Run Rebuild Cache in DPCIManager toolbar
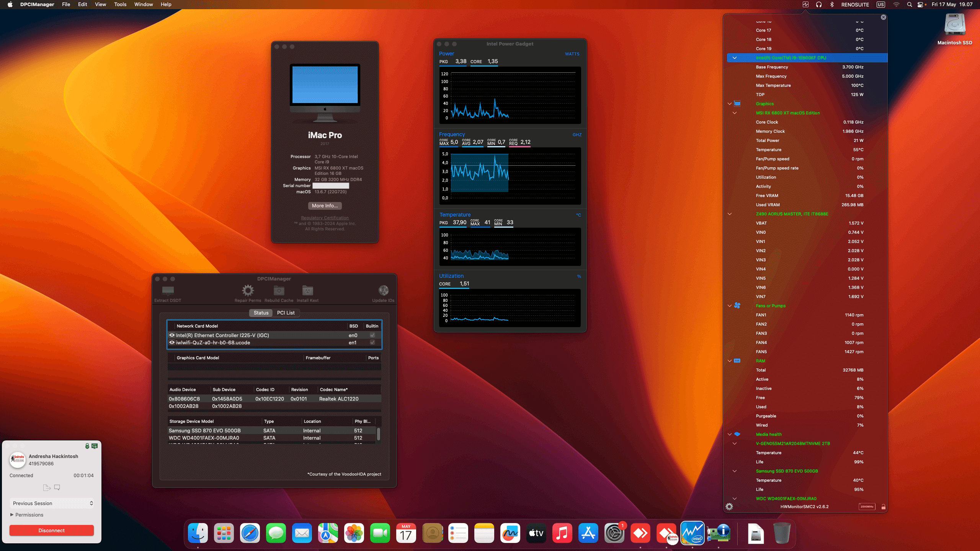The height and width of the screenshot is (551, 980). coord(279,291)
